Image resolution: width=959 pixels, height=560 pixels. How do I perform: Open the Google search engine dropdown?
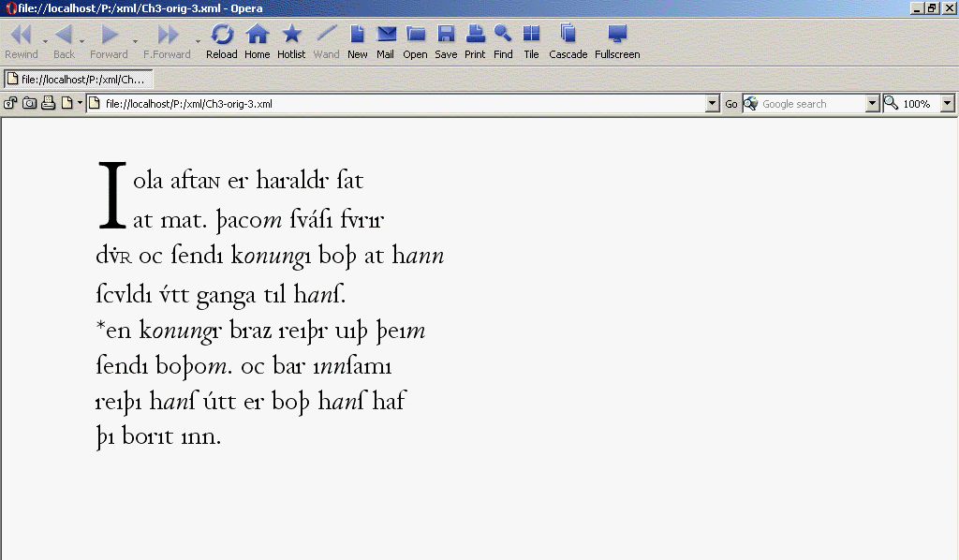click(x=873, y=104)
